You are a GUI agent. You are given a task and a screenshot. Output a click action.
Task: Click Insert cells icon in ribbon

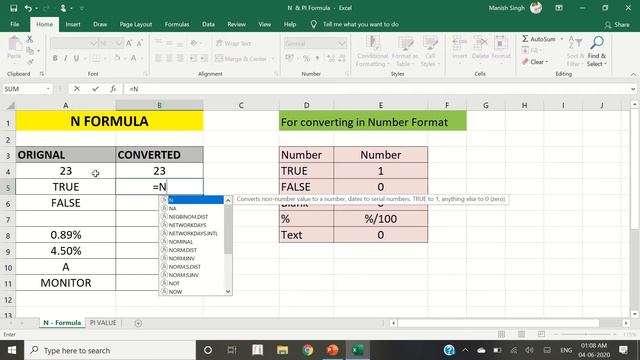[x=460, y=42]
